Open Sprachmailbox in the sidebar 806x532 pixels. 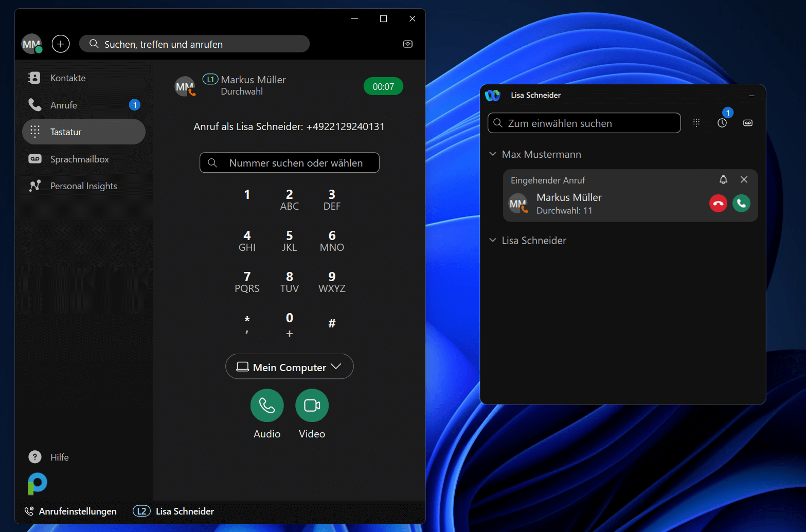(x=79, y=159)
